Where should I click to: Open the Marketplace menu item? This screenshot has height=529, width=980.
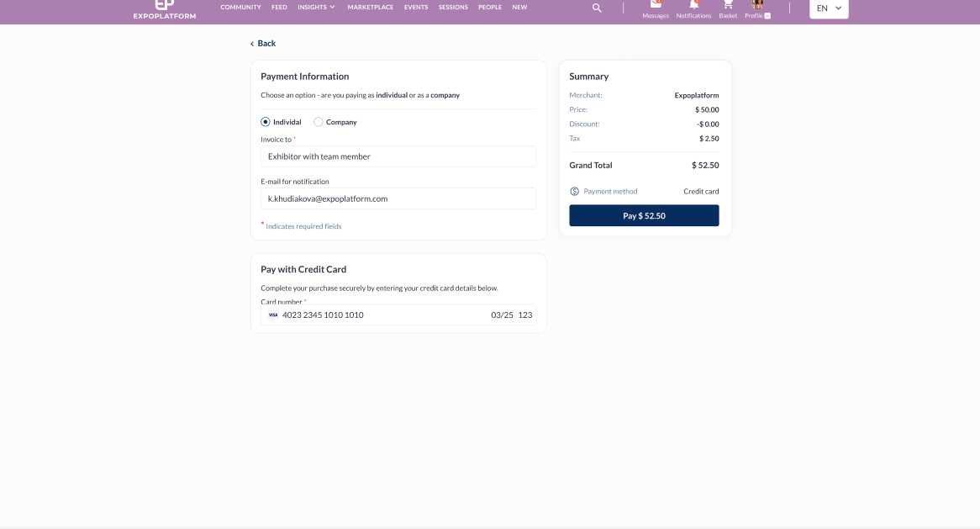click(371, 7)
